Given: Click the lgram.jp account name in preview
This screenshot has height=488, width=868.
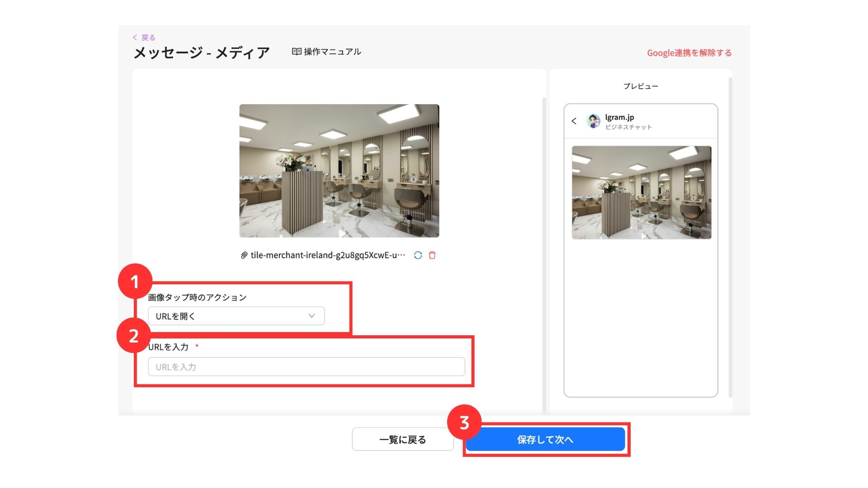Looking at the screenshot, I should point(619,117).
